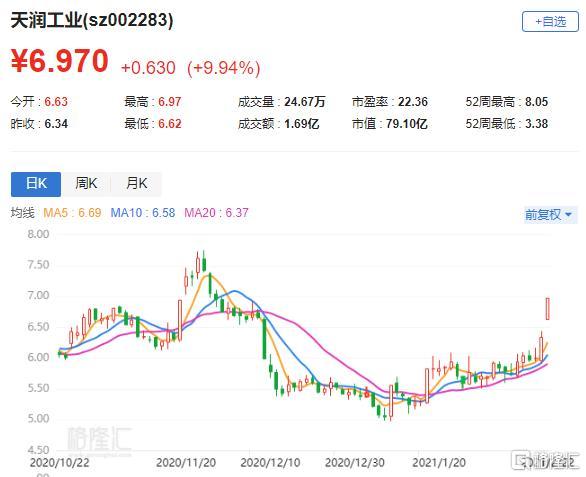The width and height of the screenshot is (586, 477).
Task: Add stock to watchlist with +自选 button
Action: point(550,21)
